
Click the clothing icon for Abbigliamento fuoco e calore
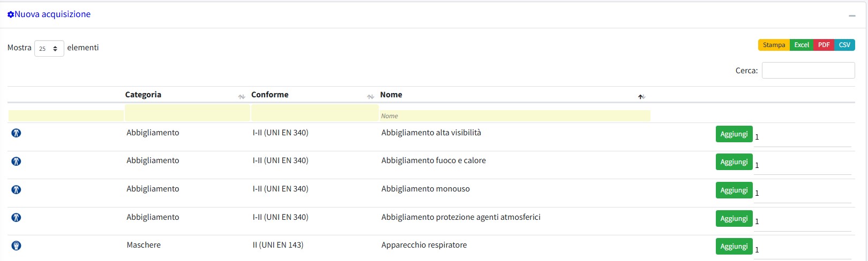point(16,161)
